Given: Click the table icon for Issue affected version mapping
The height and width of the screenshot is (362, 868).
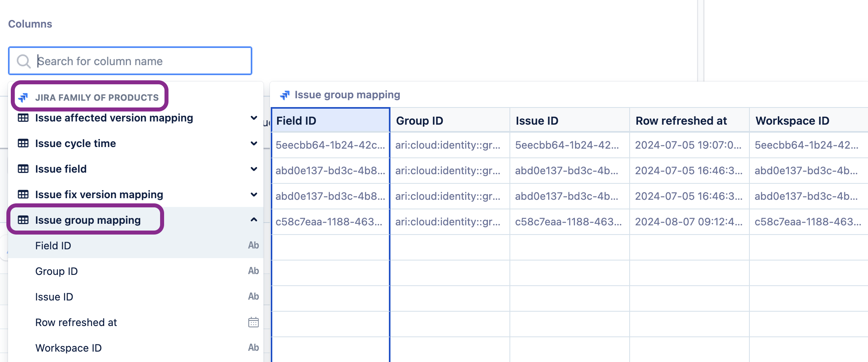Looking at the screenshot, I should click(x=23, y=118).
